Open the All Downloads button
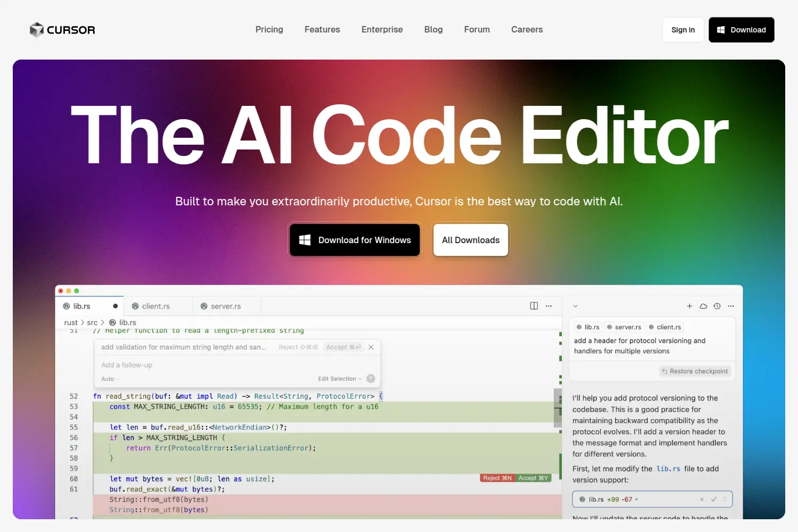 471,240
